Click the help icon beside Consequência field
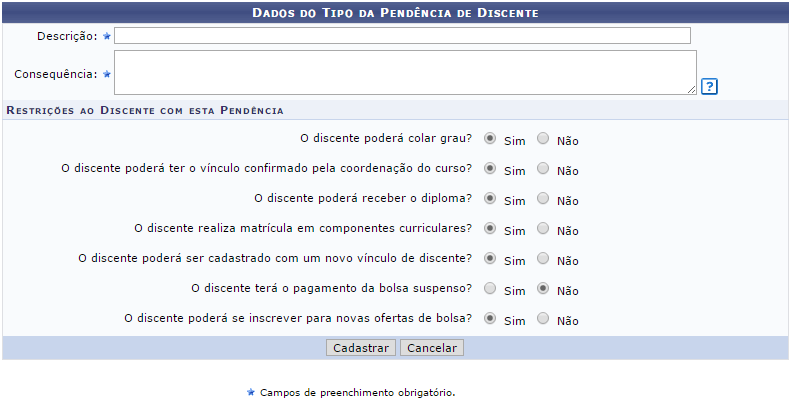 (x=709, y=86)
